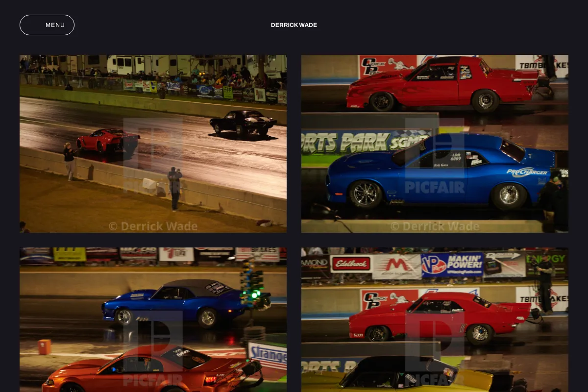
Task: Open the MENU pill button
Action: 47,25
